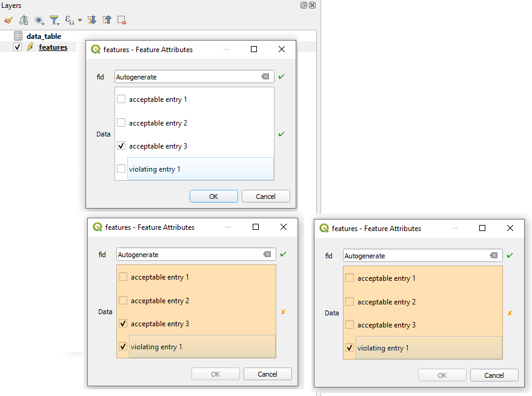
Task: Select the data_table layer
Action: pyautogui.click(x=44, y=36)
